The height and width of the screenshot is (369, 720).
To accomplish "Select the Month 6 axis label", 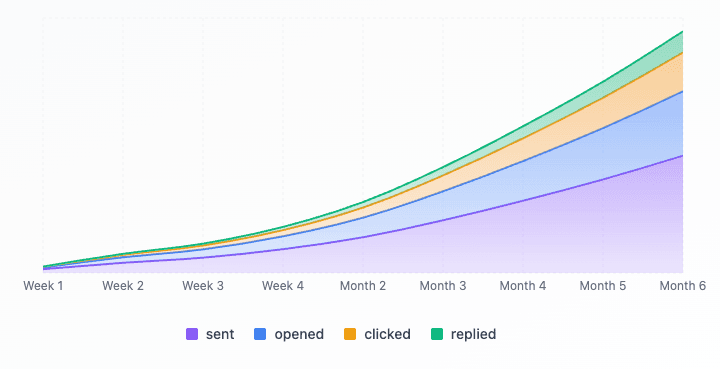I will coord(683,286).
